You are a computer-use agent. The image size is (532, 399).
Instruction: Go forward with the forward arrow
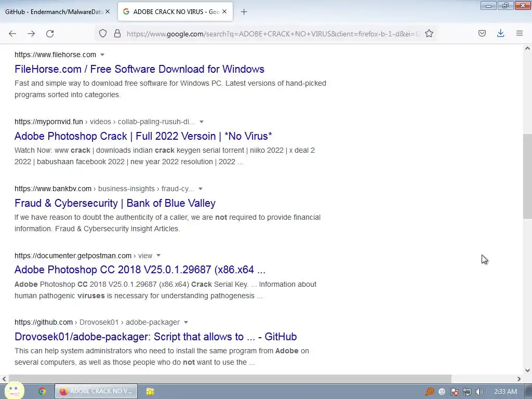click(31, 34)
